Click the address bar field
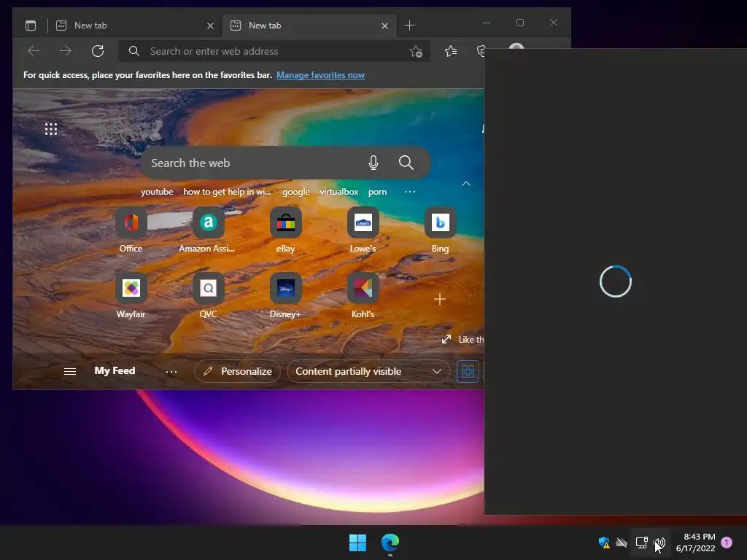The image size is (747, 560). click(274, 52)
